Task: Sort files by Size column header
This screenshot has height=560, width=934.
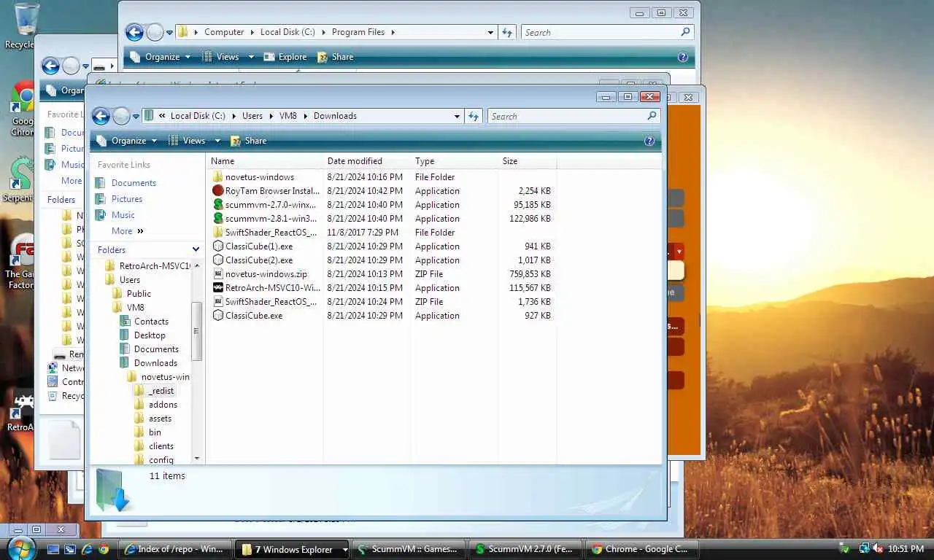Action: click(x=527, y=161)
